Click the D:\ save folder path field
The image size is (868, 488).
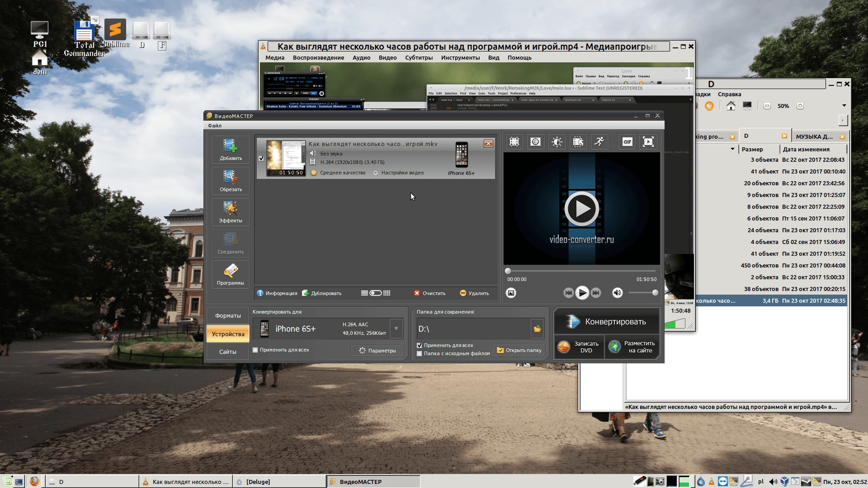[473, 329]
